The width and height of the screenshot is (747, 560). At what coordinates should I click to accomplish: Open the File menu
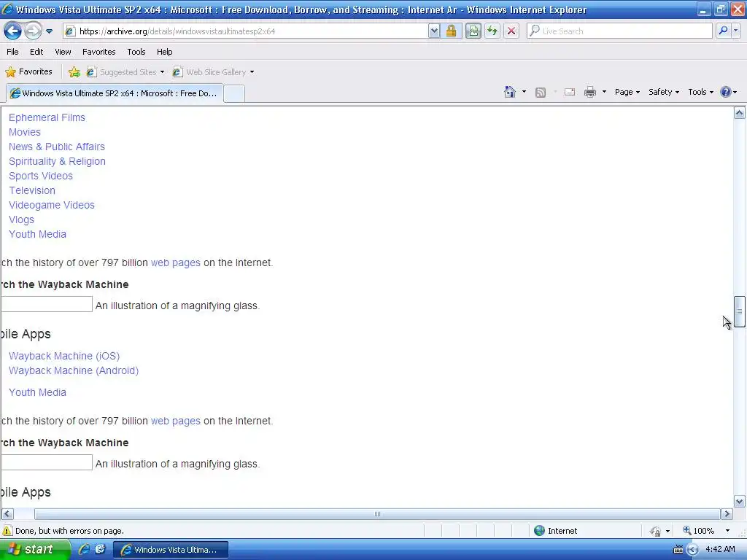tap(13, 52)
